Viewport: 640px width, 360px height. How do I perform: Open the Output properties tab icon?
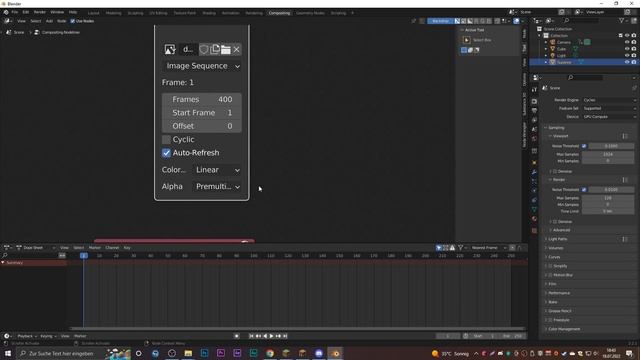click(x=534, y=110)
